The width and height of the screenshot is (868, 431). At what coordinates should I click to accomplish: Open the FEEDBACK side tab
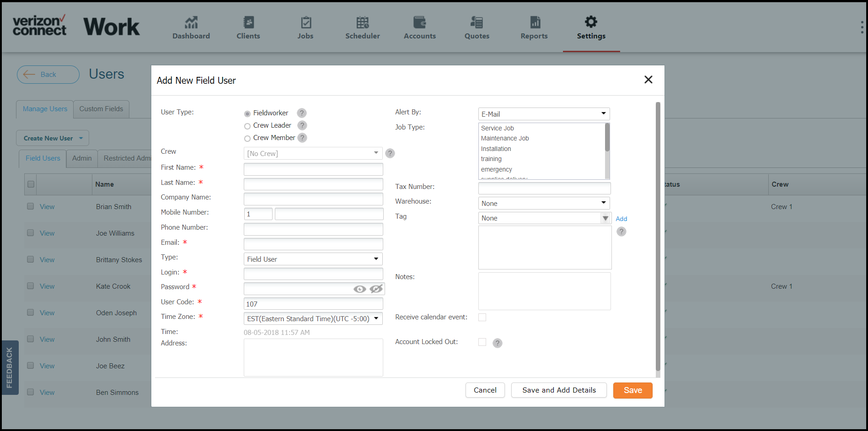[x=10, y=367]
